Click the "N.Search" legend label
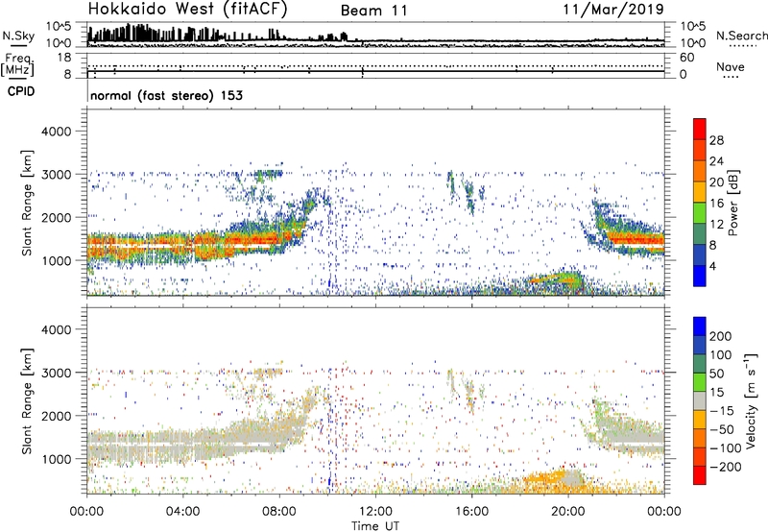Screen dimensions: 768x532 [x=741, y=36]
